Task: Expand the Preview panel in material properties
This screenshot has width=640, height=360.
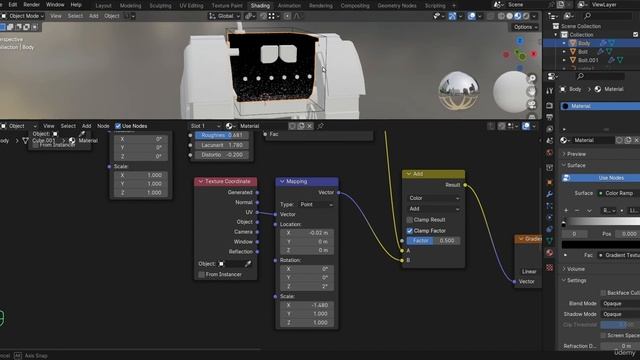Action: 575,154
